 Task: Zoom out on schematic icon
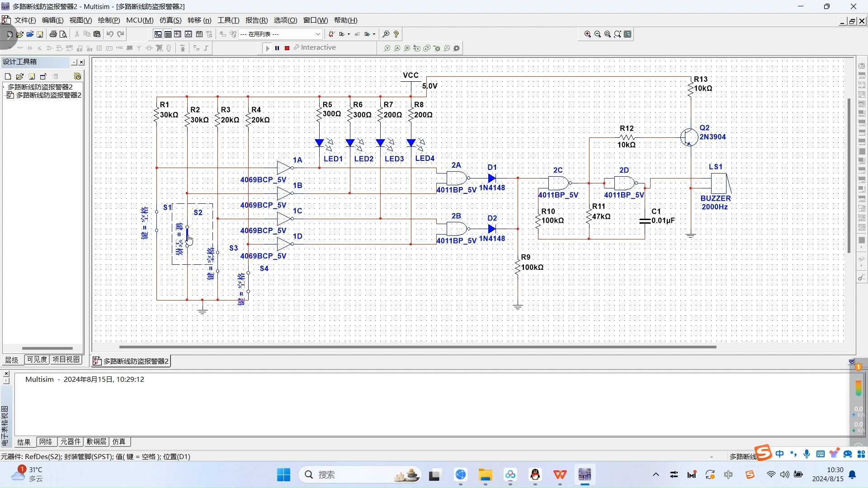click(597, 34)
